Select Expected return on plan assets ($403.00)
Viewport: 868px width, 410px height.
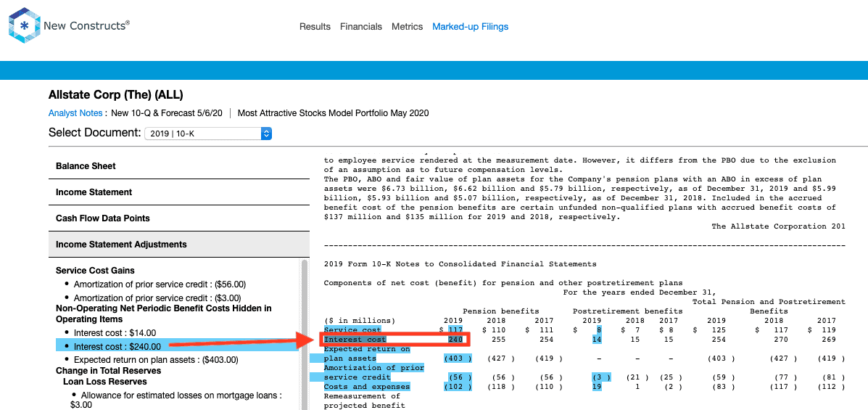(156, 360)
